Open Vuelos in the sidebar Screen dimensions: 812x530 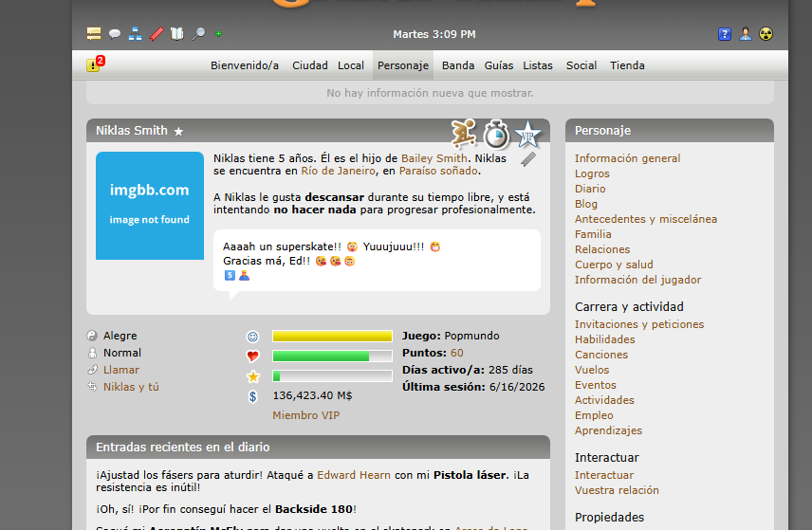point(592,370)
